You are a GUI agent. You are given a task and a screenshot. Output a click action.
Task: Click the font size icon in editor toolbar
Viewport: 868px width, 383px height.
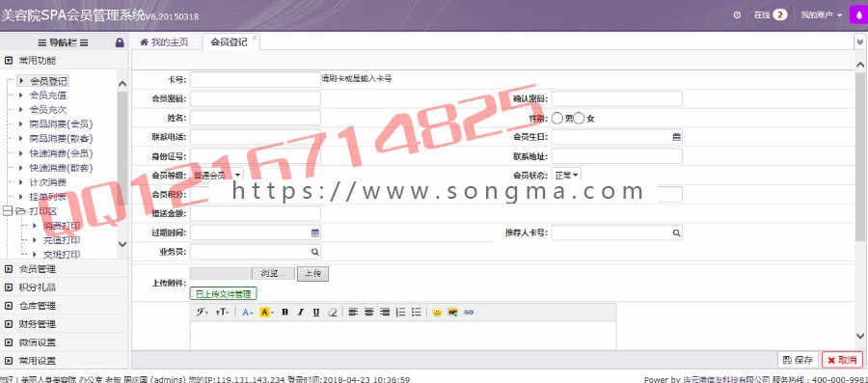point(222,313)
